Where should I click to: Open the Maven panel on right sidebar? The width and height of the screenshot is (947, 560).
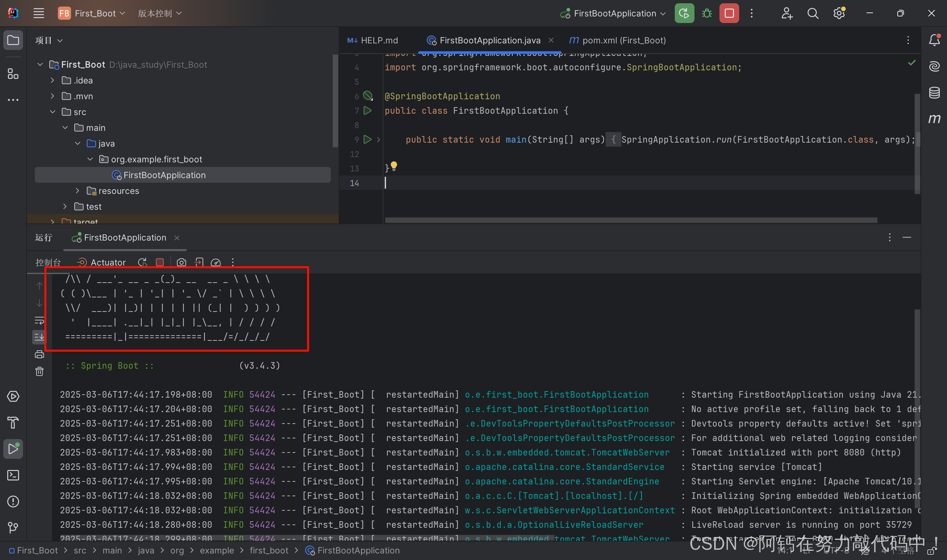pos(935,118)
